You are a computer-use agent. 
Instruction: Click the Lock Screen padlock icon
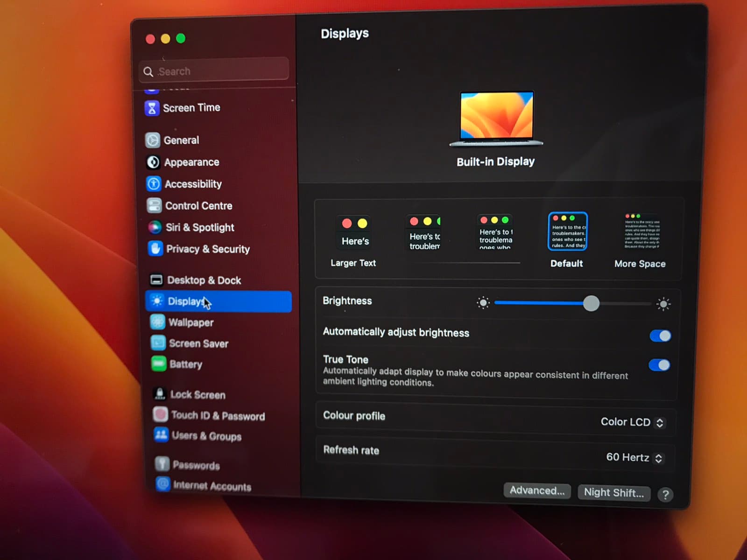coord(160,394)
